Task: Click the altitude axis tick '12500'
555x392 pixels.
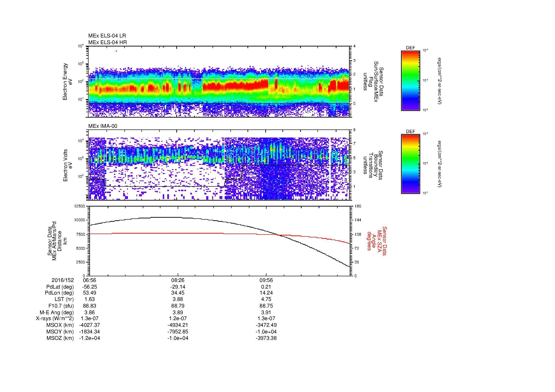Action: (80, 206)
